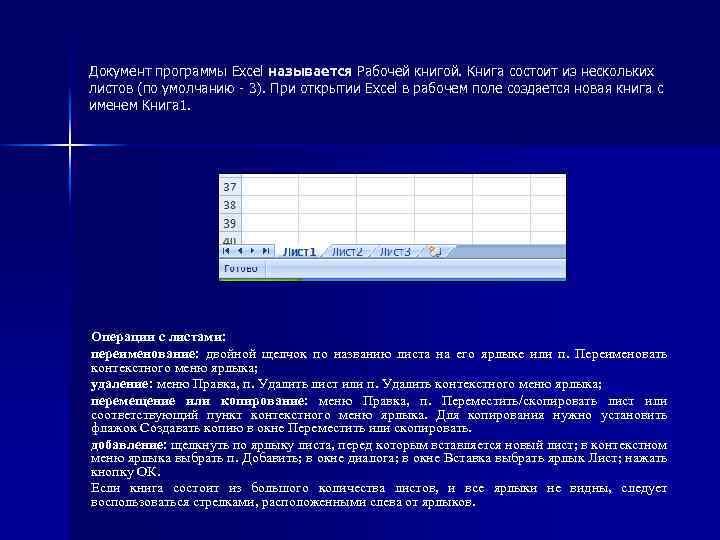Click the heading 'Операции с листами:'
Screen dimensions: 720x540
[158, 337]
